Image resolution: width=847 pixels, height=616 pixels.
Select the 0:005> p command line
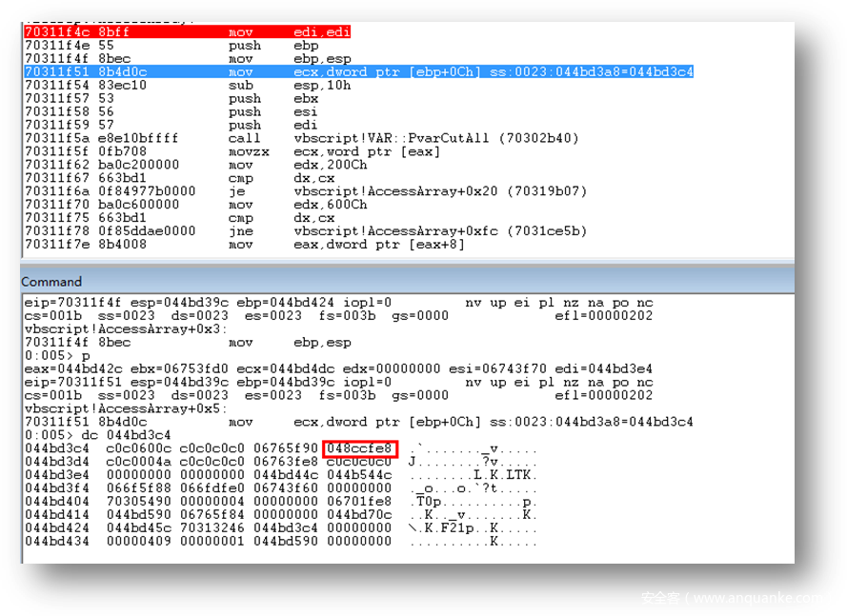click(x=57, y=355)
